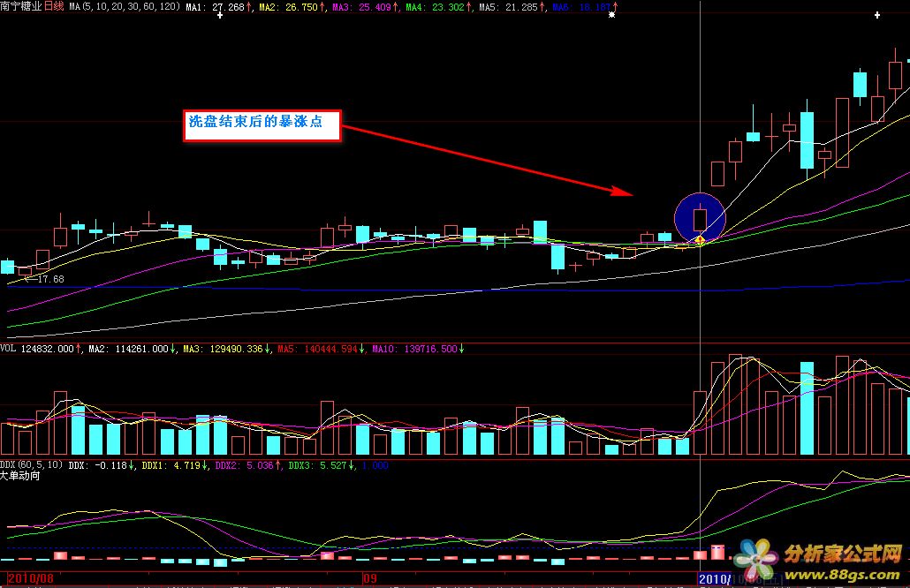Click the blue MA6 value

click(x=585, y=7)
